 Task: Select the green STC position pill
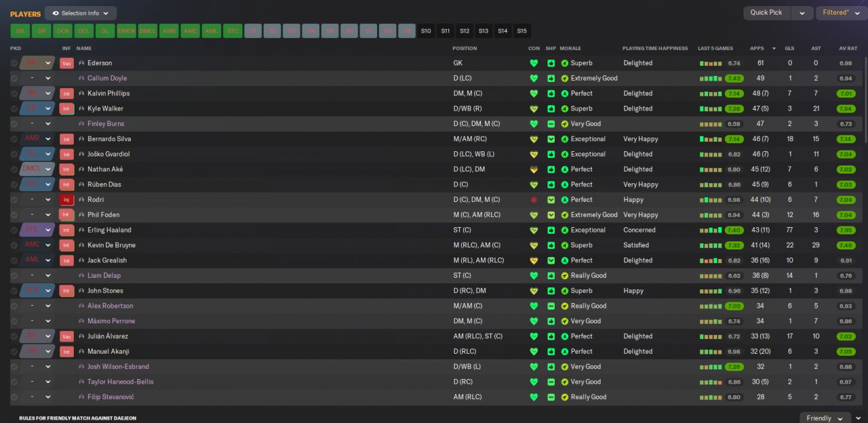pos(233,31)
